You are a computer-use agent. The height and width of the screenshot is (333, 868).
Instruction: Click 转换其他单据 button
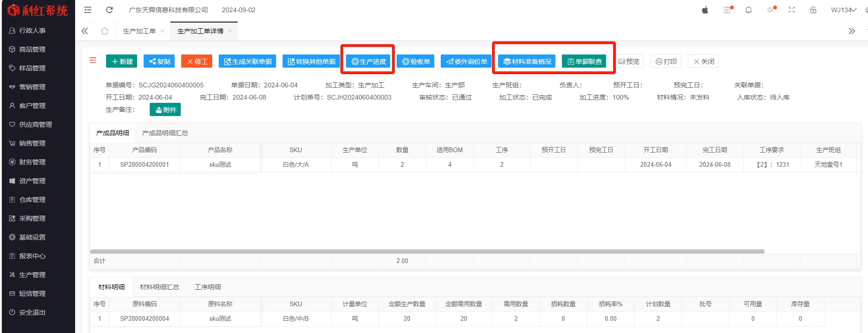pyautogui.click(x=311, y=62)
